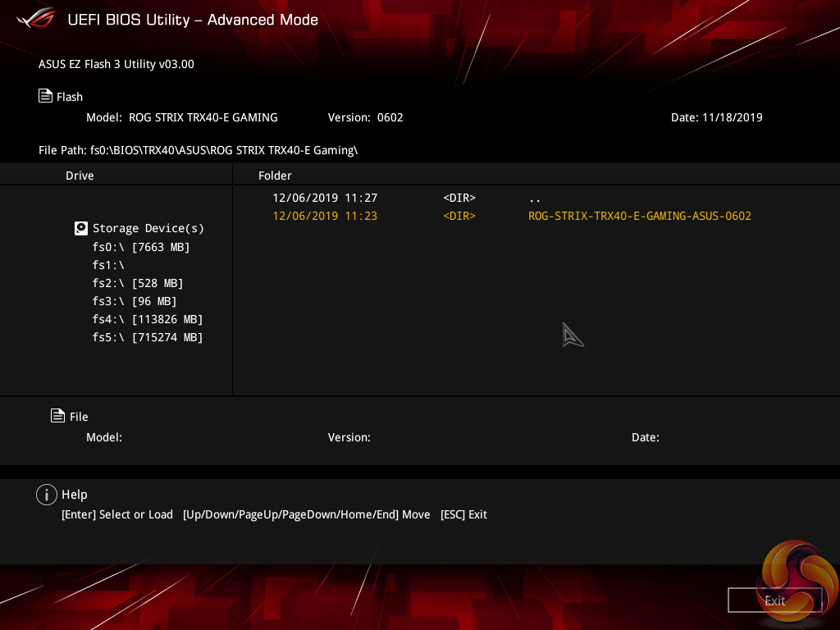Select drive fs5:\ [715274 MB]
840x630 pixels.
[x=148, y=337]
